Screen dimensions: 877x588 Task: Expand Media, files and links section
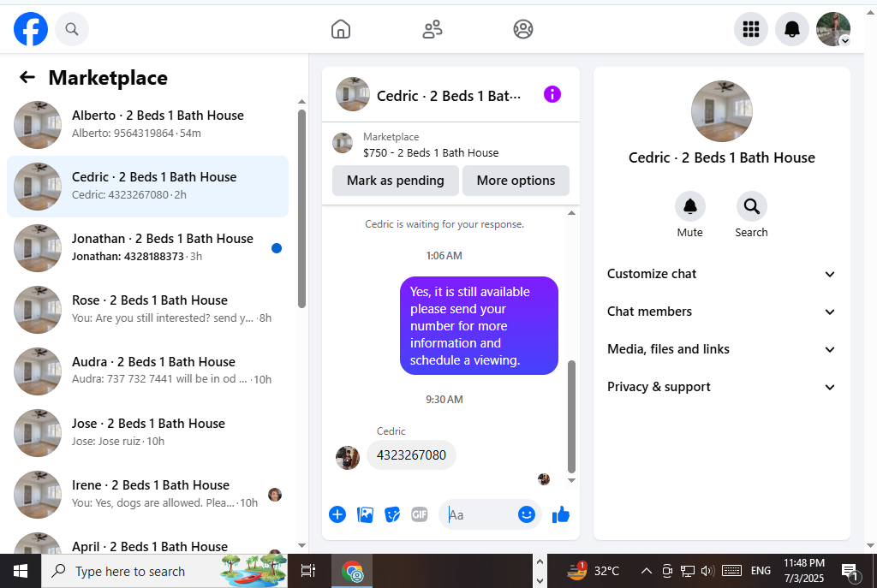pos(721,349)
